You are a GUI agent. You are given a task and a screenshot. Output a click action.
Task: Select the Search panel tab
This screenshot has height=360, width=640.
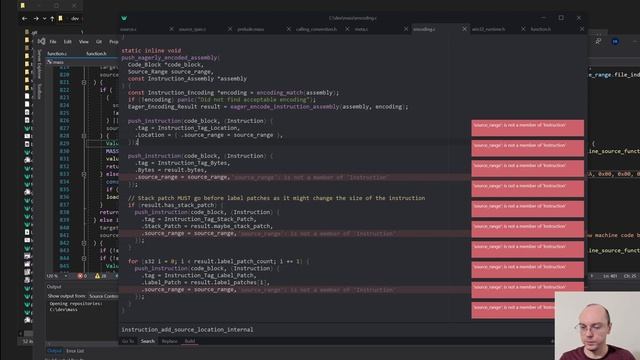tap(148, 341)
